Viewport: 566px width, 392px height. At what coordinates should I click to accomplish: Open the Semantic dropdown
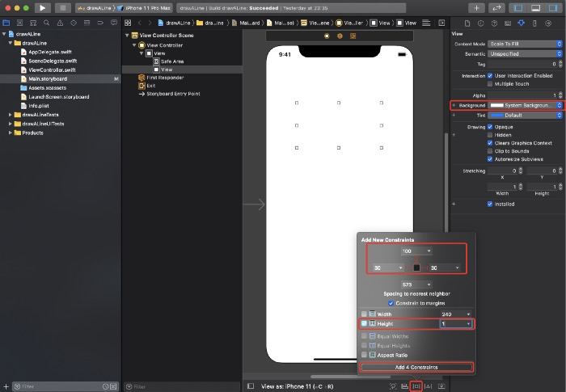coord(526,54)
